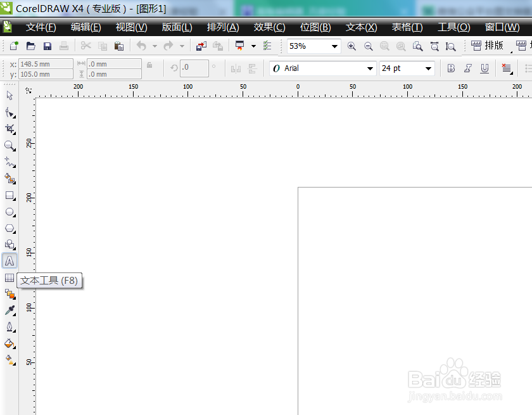The height and width of the screenshot is (415, 532).
Task: Select the Smart Fill tool
Action: point(10,179)
